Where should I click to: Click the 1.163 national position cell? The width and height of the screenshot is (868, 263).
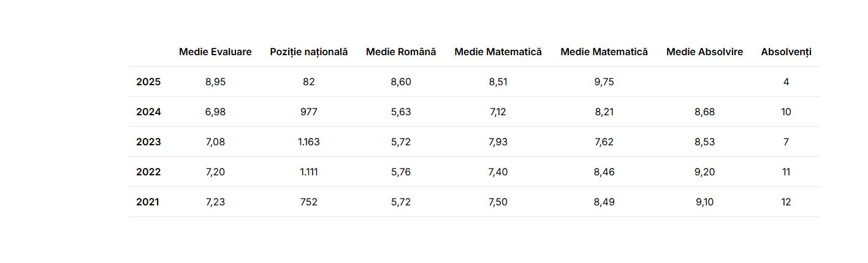308,142
